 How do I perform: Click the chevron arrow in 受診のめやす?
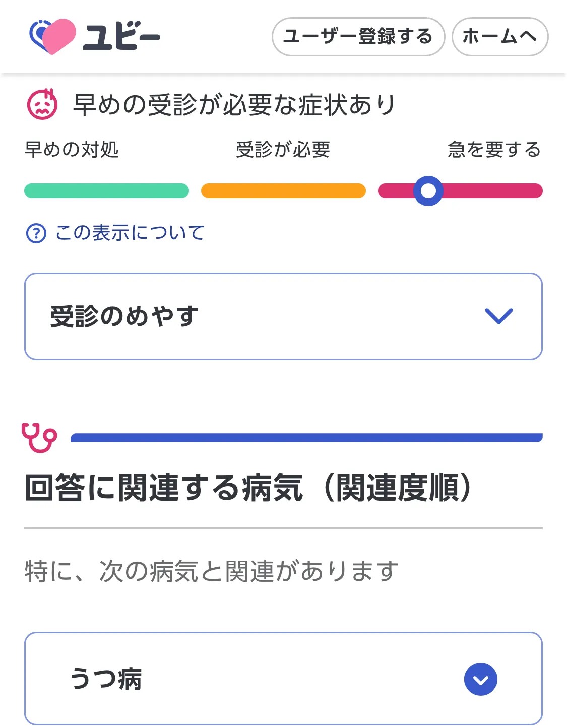point(498,316)
